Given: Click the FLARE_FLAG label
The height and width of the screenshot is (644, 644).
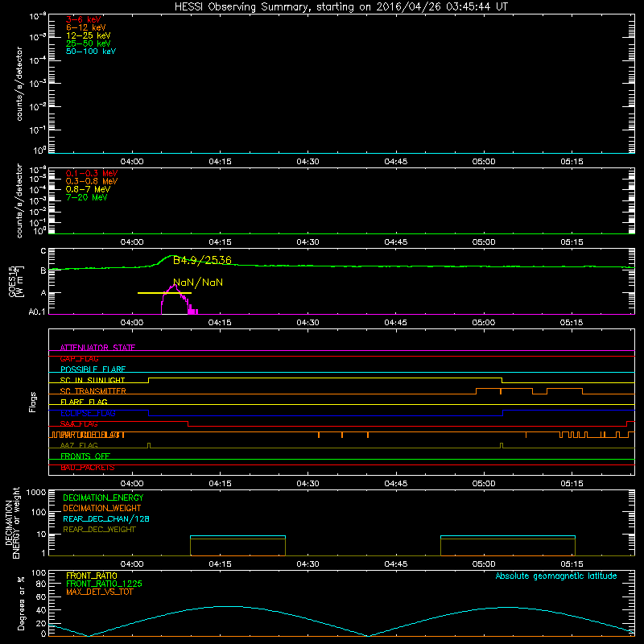Looking at the screenshot, I should [x=84, y=402].
